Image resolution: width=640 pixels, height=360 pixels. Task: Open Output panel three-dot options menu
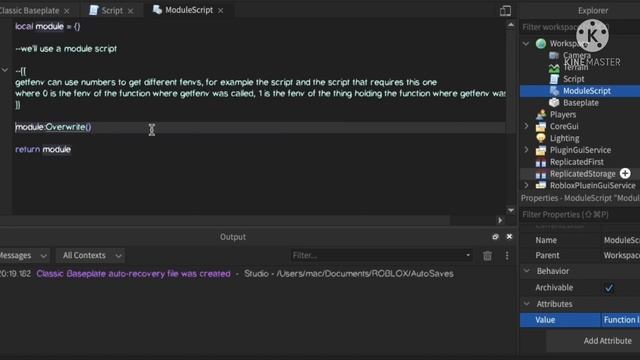click(507, 256)
